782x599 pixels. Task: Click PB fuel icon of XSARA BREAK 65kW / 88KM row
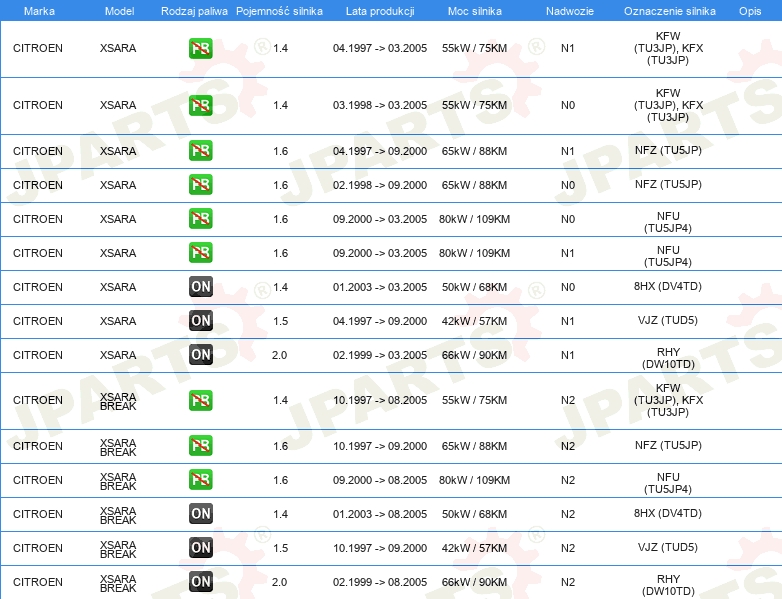coord(200,445)
